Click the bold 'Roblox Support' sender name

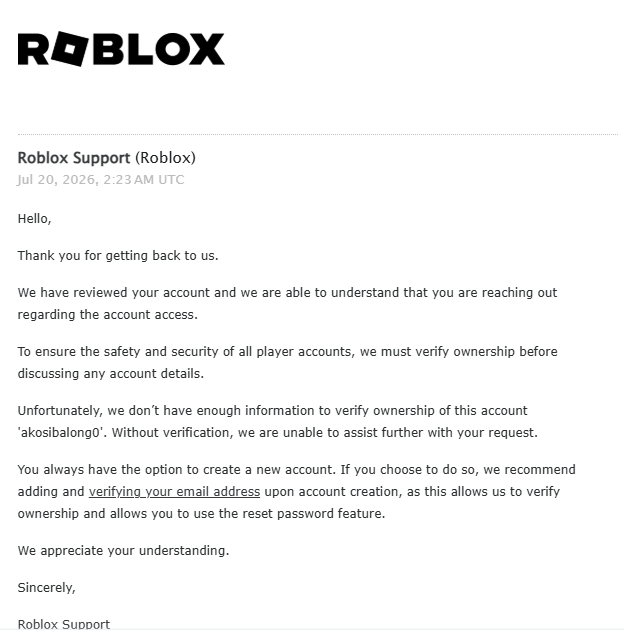click(74, 158)
